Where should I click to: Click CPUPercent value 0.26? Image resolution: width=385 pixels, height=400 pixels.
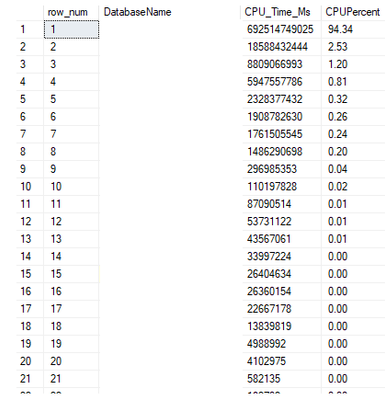337,116
